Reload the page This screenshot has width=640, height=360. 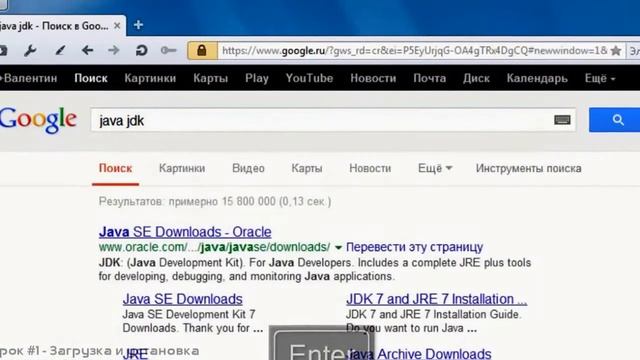pyautogui.click(x=141, y=51)
